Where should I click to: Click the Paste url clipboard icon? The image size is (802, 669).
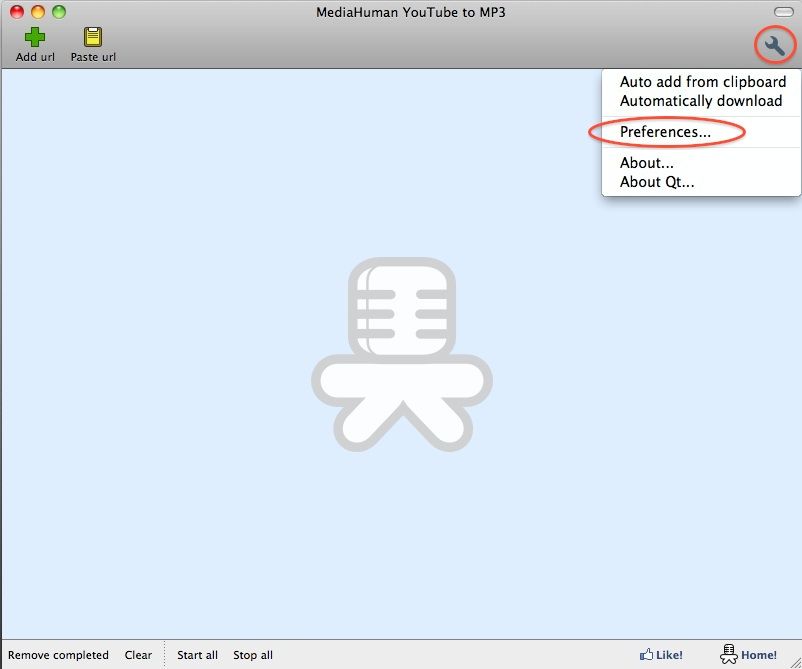click(93, 37)
